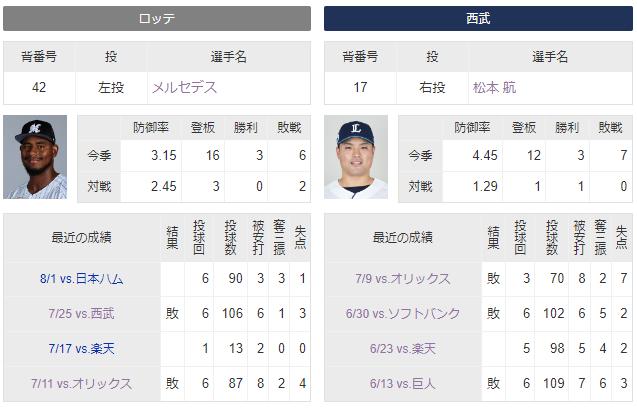Open the 松本 航 player profile link
The width and height of the screenshot is (637, 415).
click(x=494, y=87)
